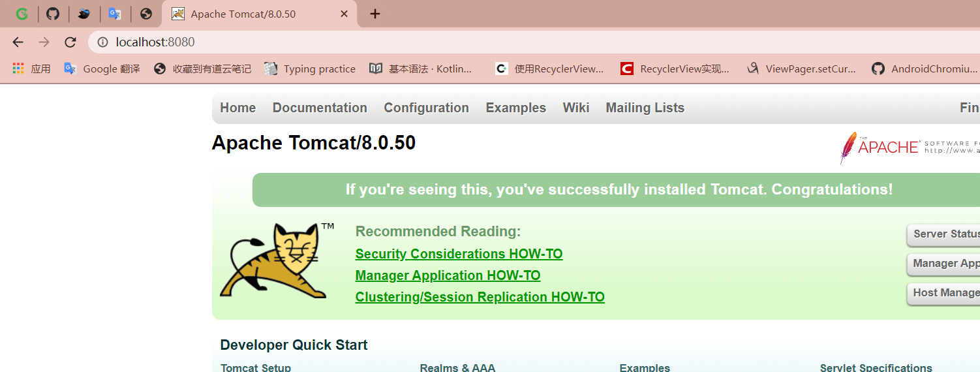Open the Tomcat Setup link
Image resolution: width=980 pixels, height=372 pixels.
(256, 367)
